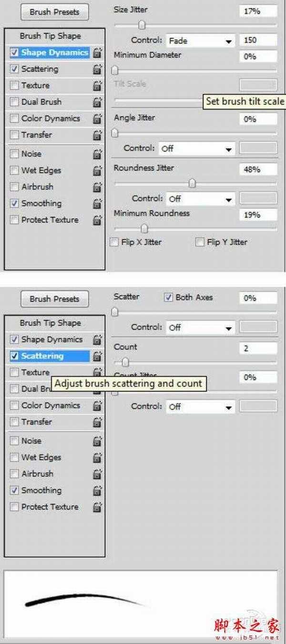
Task: Enable the Noise checkbox in the top panel
Action: (14, 154)
